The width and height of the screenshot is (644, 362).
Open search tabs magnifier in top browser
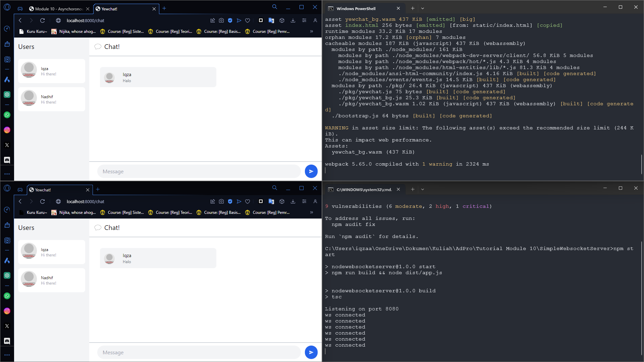click(x=275, y=7)
